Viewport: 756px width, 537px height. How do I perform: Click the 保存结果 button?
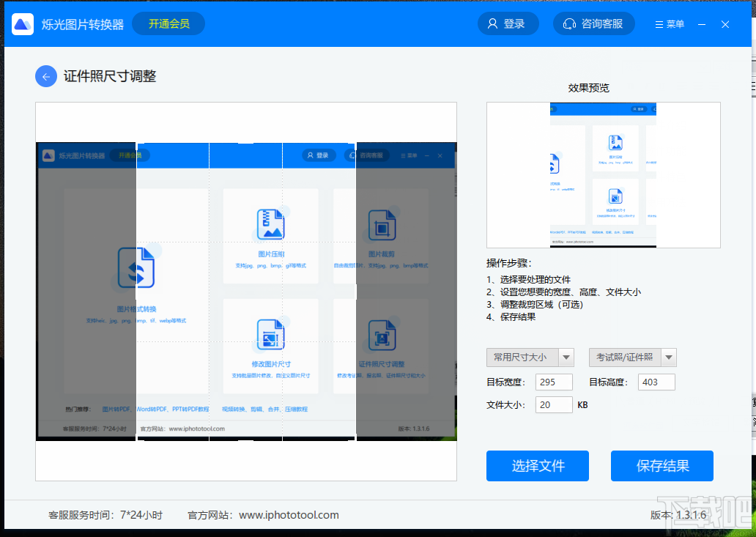tap(661, 466)
